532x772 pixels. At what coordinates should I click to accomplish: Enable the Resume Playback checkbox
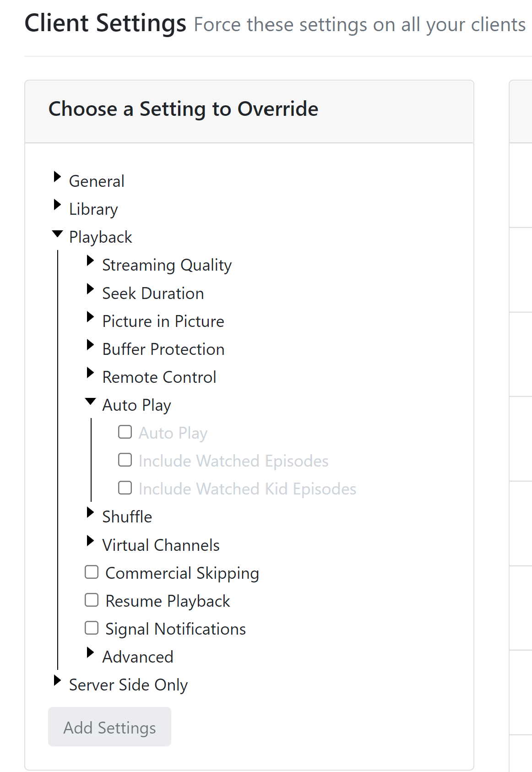[92, 600]
